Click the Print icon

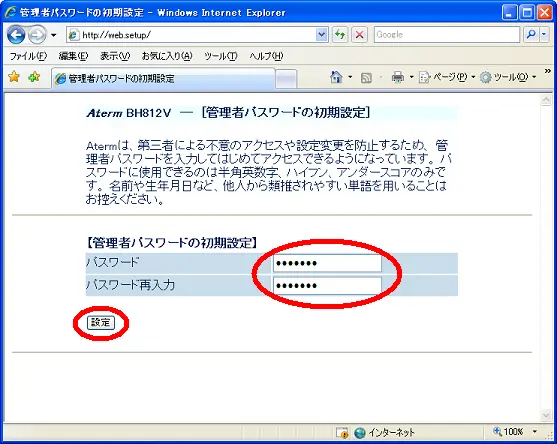pyautogui.click(x=398, y=77)
